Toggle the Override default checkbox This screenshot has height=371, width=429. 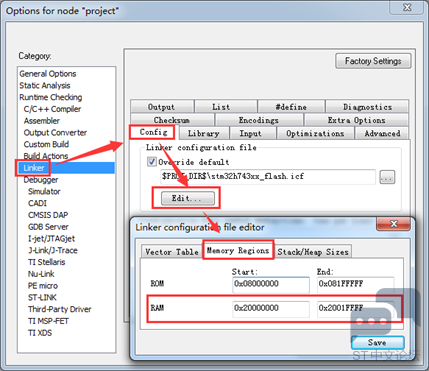pos(152,162)
